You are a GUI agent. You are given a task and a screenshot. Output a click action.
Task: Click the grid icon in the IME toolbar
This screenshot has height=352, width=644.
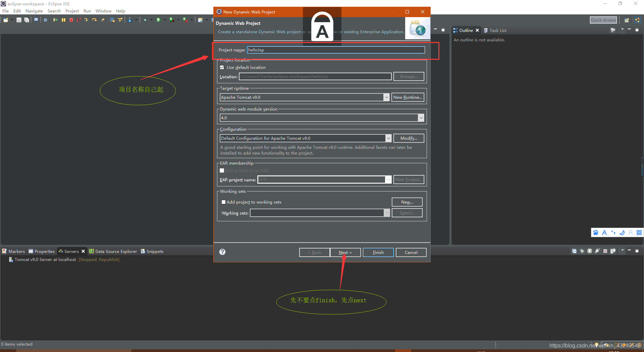tap(639, 232)
